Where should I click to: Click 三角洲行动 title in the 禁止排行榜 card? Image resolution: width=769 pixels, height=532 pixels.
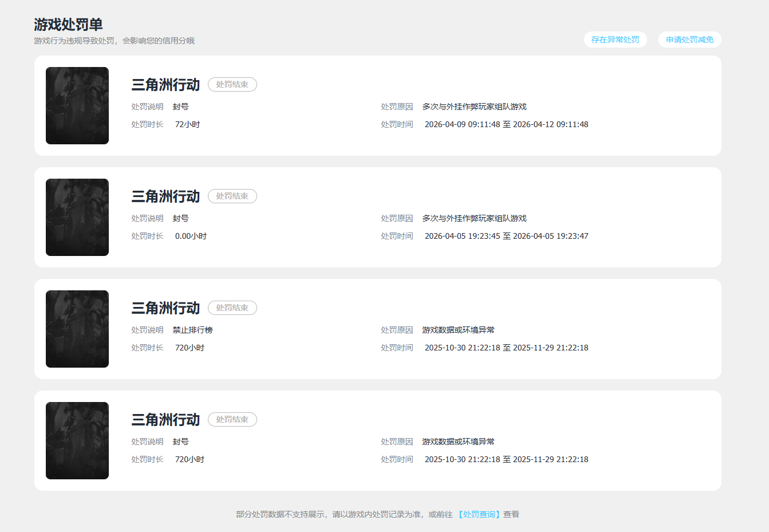(165, 308)
